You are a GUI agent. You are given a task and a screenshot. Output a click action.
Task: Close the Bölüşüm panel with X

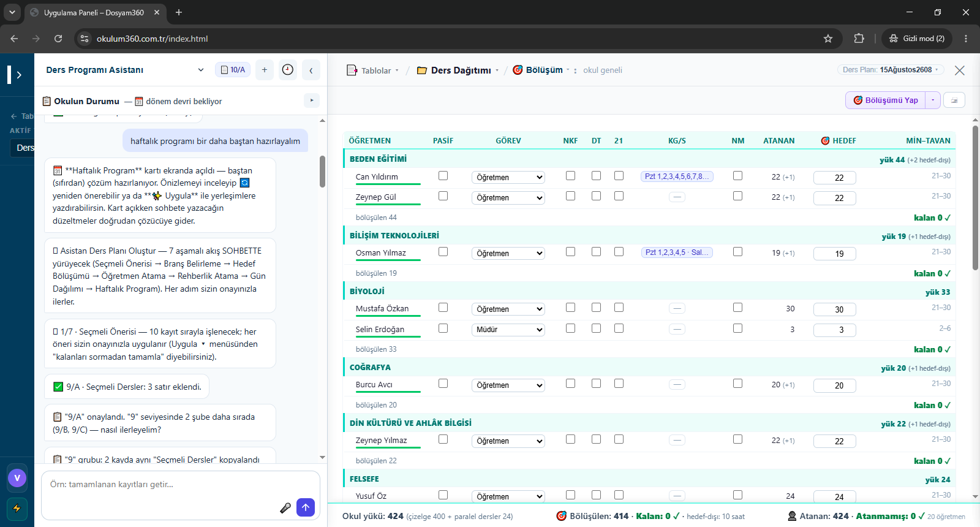[x=960, y=70]
